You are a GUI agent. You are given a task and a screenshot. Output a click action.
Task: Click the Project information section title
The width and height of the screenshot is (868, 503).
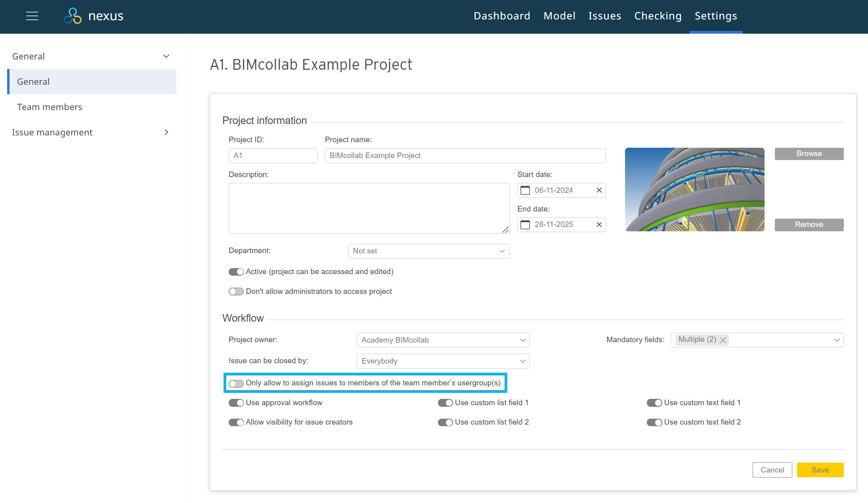(x=264, y=120)
